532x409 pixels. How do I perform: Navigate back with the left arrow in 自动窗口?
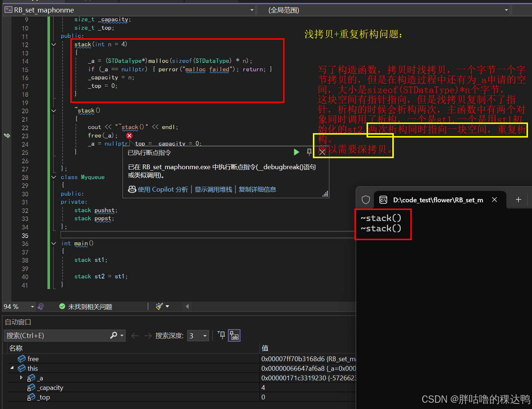135,335
